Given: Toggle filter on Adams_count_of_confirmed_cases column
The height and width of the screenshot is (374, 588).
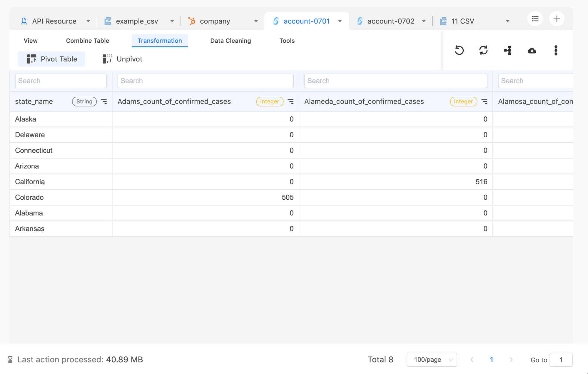Looking at the screenshot, I should 291,101.
